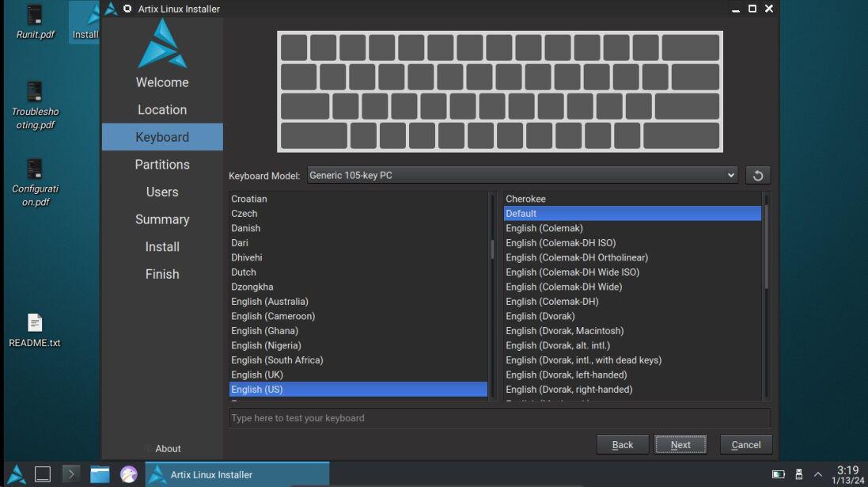Launch the terminal from the taskbar
This screenshot has height=487, width=868.
coord(71,474)
